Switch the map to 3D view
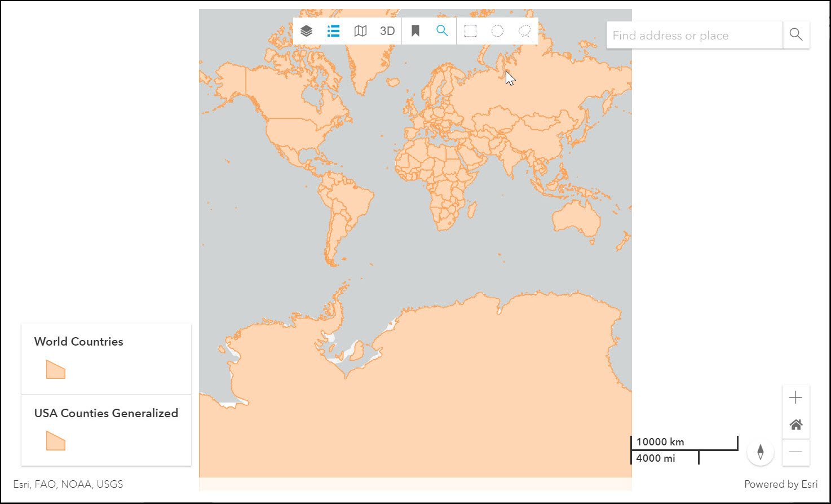The height and width of the screenshot is (504, 831). pyautogui.click(x=387, y=31)
